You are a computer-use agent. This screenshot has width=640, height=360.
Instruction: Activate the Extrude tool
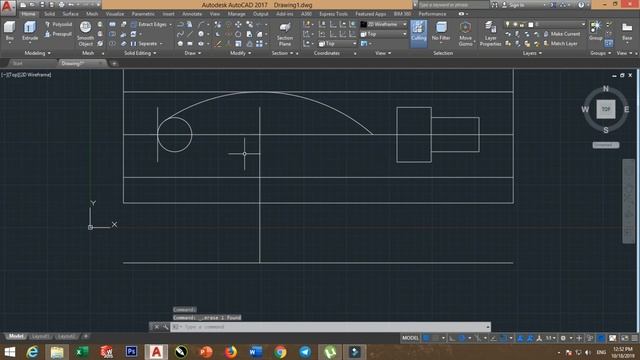point(30,31)
